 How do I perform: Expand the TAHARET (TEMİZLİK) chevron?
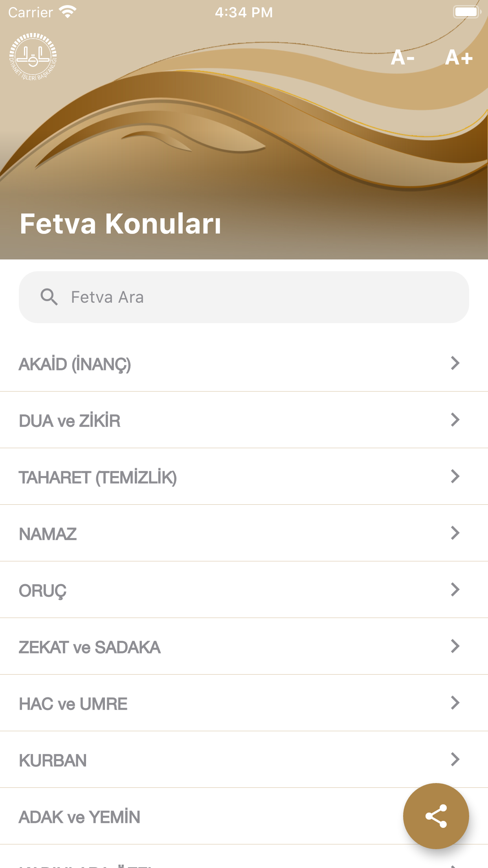455,476
